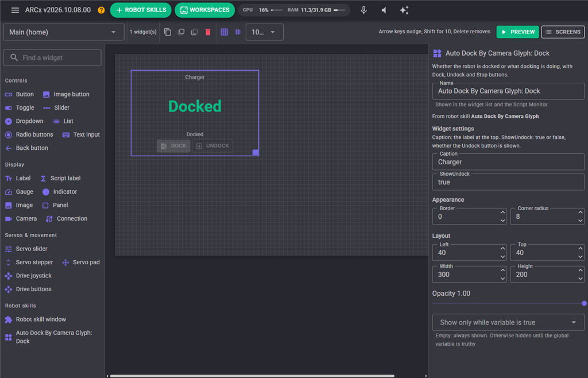The height and width of the screenshot is (378, 588).
Task: Toggle the show grid icon
Action: click(x=225, y=32)
